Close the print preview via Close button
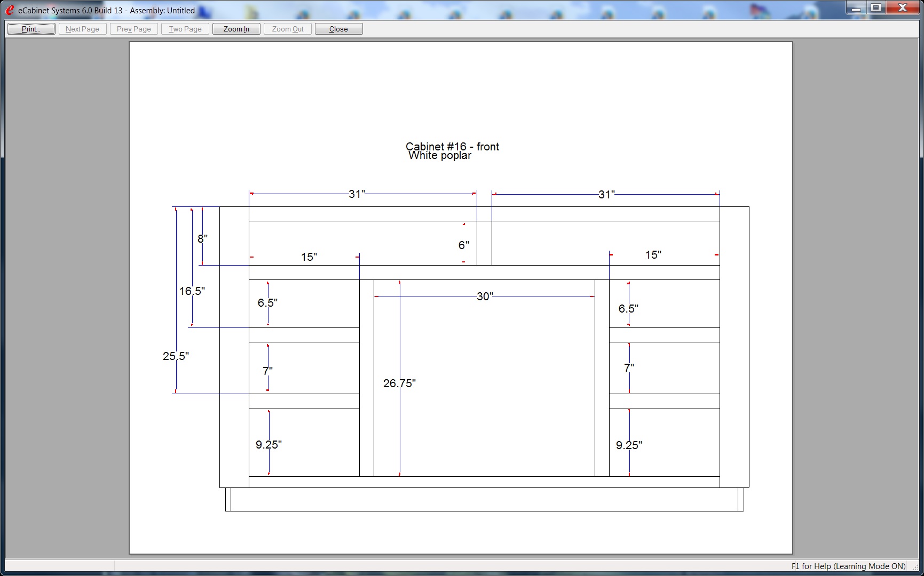Screen dimensions: 924x576 (338, 29)
